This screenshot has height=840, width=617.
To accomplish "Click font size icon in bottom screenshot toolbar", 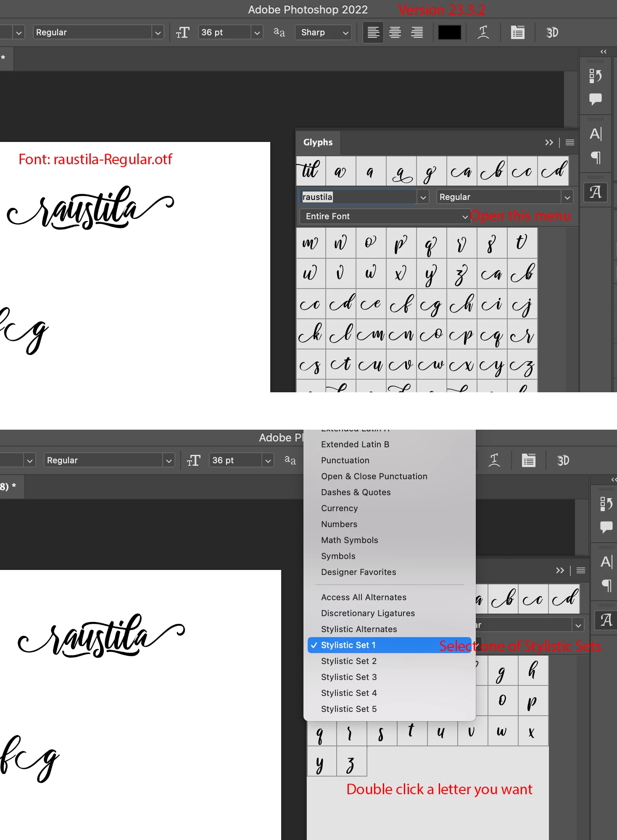I will point(194,460).
